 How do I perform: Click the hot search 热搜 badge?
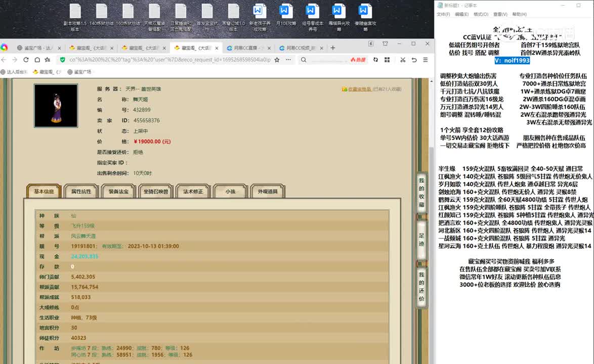[x=358, y=60]
